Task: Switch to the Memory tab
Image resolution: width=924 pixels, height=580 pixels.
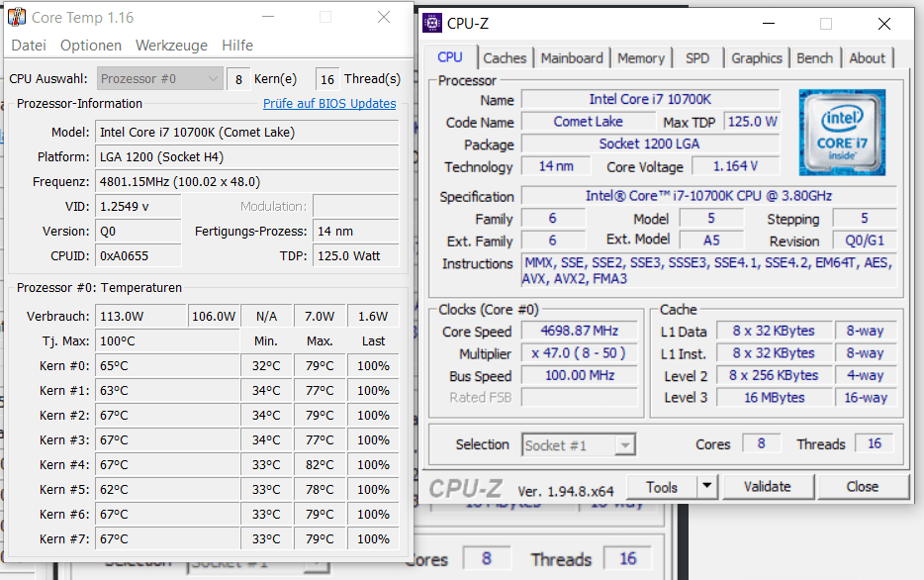Action: (640, 58)
